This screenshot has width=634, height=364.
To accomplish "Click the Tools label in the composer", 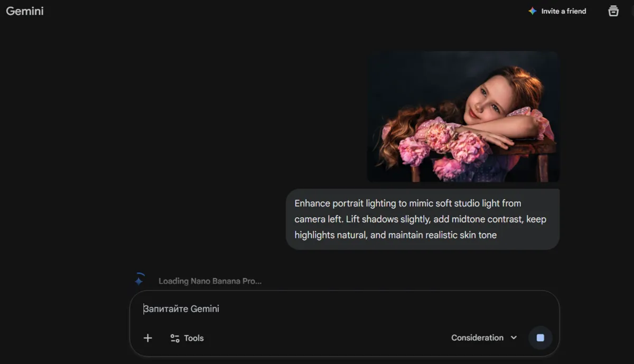I will pyautogui.click(x=194, y=338).
